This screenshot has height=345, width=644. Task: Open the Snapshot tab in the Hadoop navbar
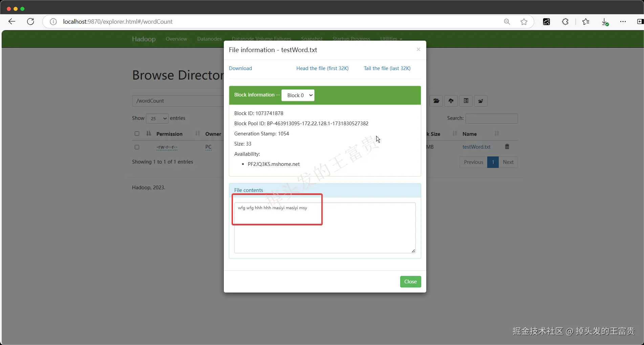pos(312,39)
